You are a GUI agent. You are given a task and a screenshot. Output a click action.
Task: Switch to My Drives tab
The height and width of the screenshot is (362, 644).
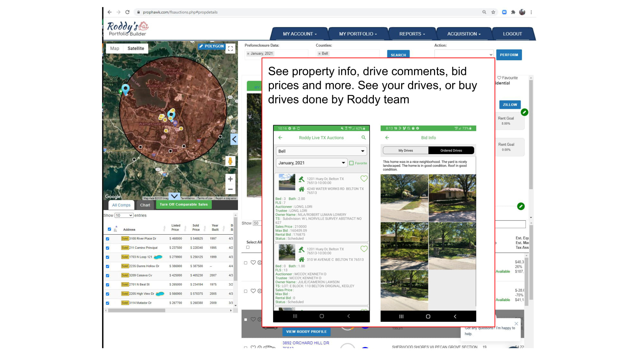[x=405, y=150]
